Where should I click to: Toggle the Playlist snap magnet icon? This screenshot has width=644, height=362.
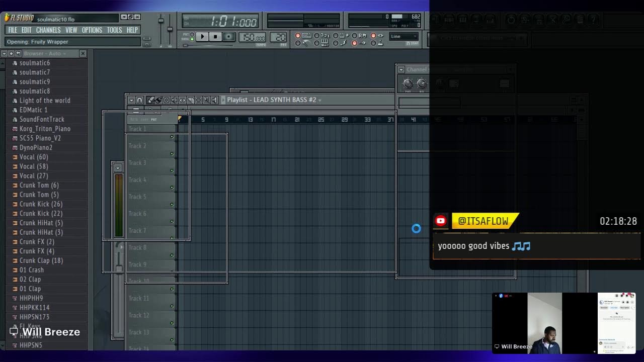click(140, 100)
